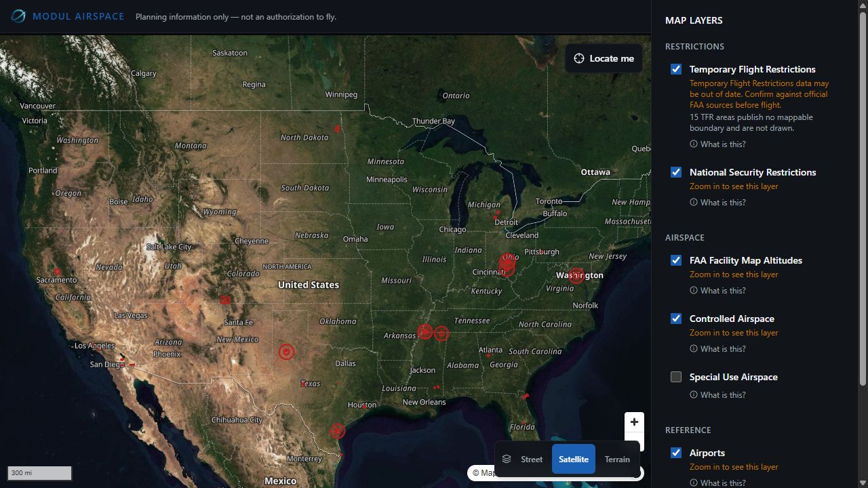This screenshot has width=868, height=488.
Task: Click the 'Winnipeg' map label
Action: 341,94
